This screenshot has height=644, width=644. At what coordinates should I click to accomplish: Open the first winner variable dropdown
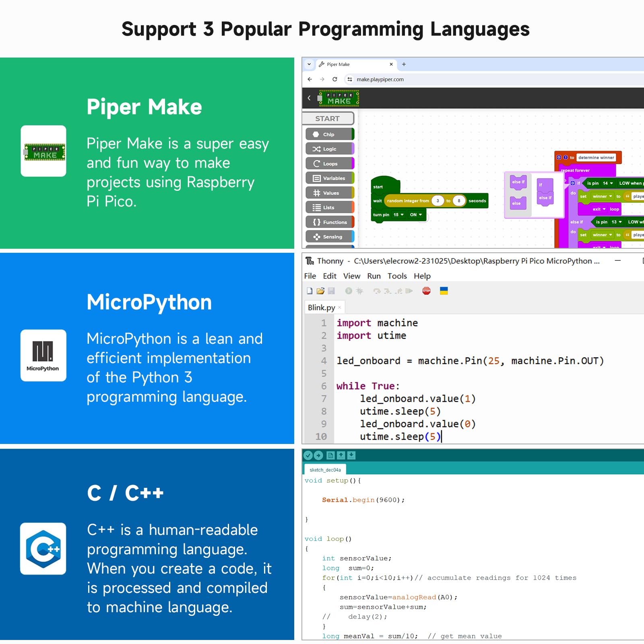602,196
